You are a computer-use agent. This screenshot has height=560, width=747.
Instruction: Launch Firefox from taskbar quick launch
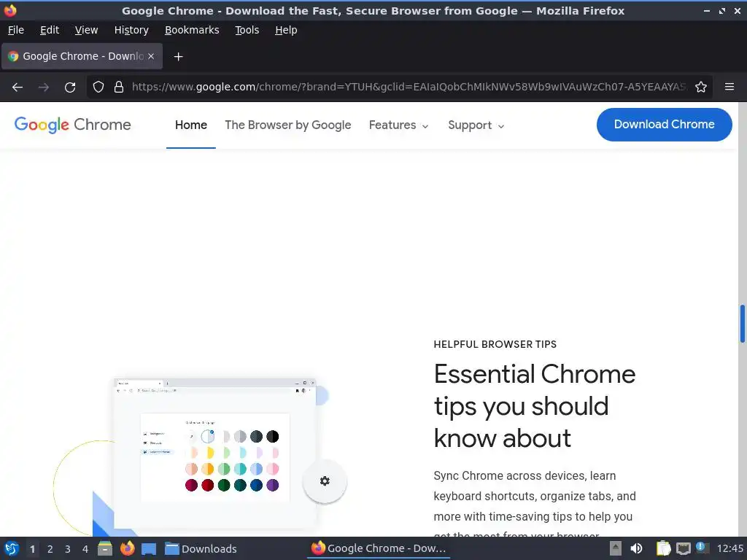pos(127,548)
